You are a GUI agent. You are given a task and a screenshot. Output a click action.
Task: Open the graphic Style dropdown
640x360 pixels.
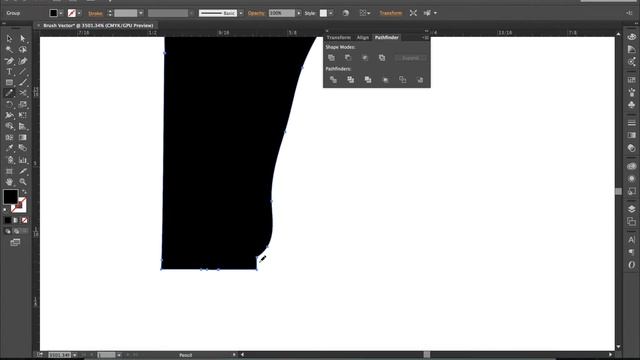pyautogui.click(x=331, y=13)
